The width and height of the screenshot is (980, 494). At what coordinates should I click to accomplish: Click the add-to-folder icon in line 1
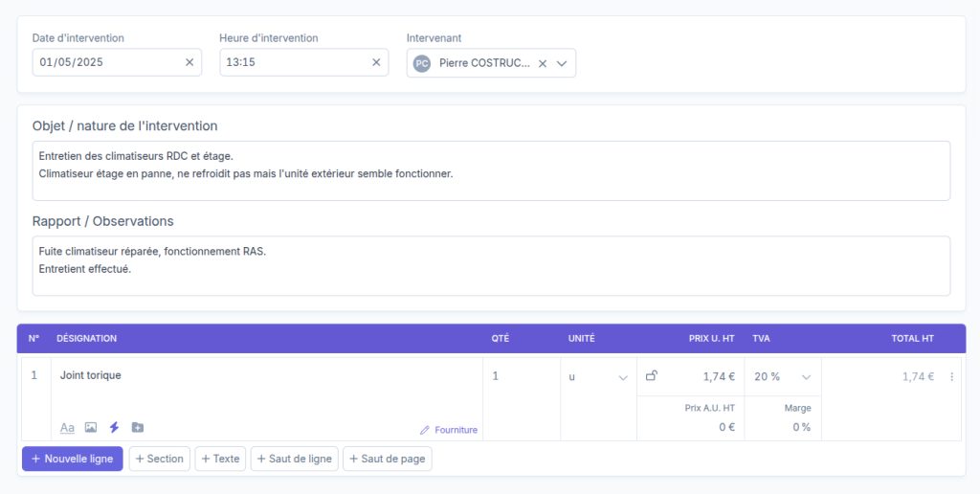138,428
